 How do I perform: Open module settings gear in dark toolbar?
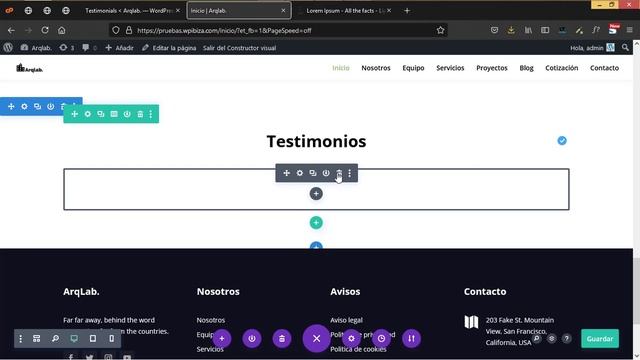[x=300, y=173]
